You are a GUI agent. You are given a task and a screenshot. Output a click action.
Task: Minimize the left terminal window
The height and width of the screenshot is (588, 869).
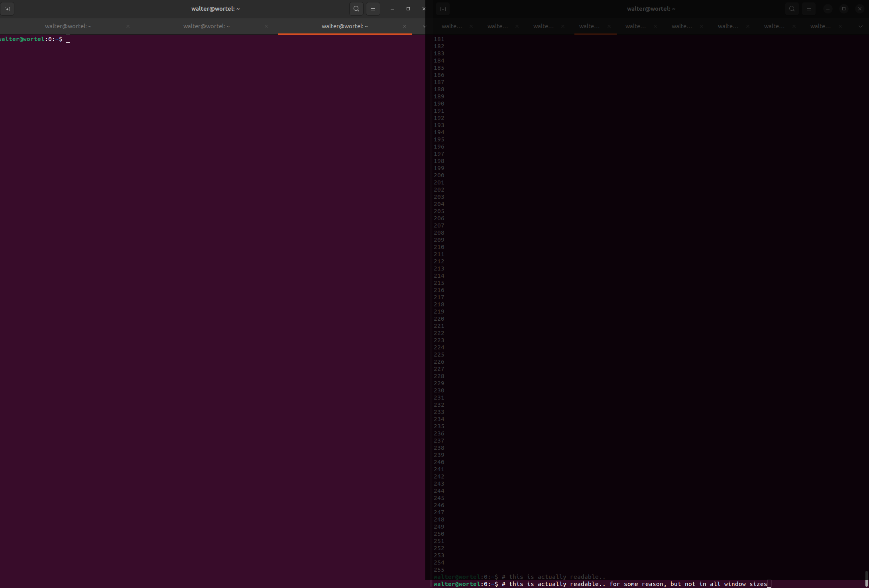[x=392, y=9]
